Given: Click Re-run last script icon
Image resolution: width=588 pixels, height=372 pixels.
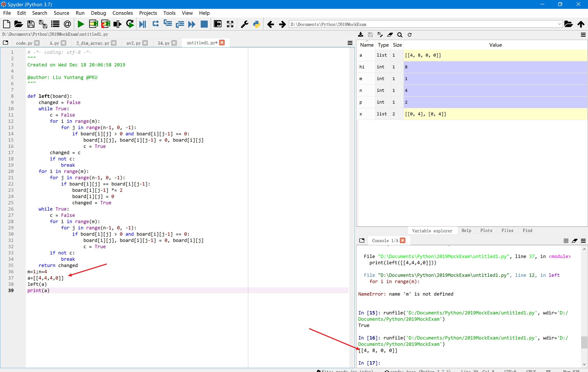Looking at the screenshot, I should tap(130, 24).
